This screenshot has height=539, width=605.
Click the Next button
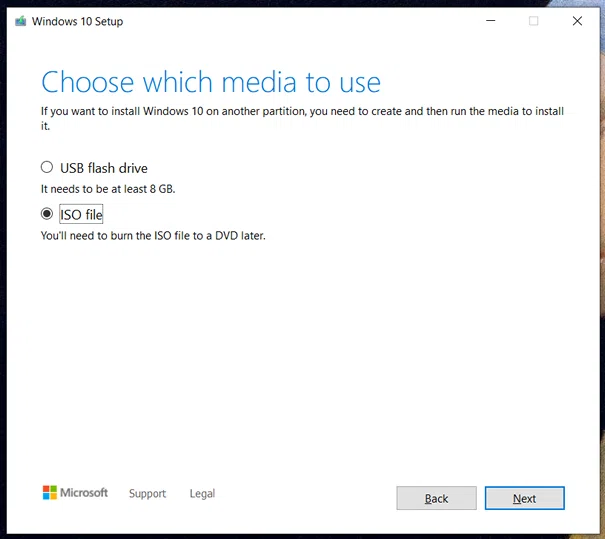tap(524, 498)
